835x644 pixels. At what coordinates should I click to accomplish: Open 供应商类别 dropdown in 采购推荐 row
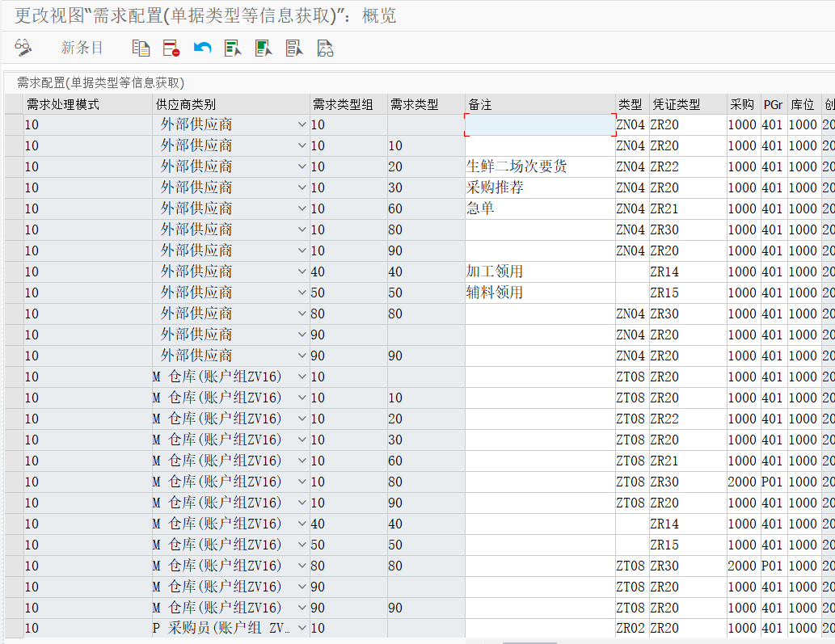pos(302,187)
